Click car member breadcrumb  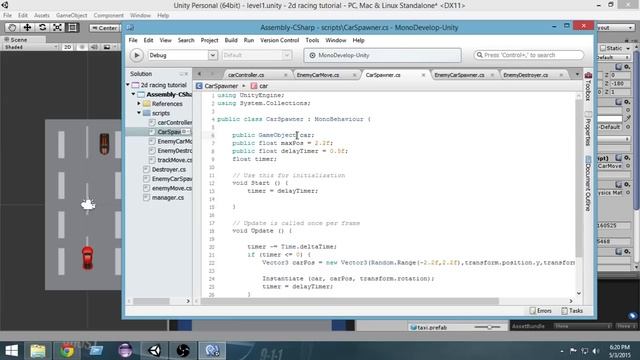(260, 86)
